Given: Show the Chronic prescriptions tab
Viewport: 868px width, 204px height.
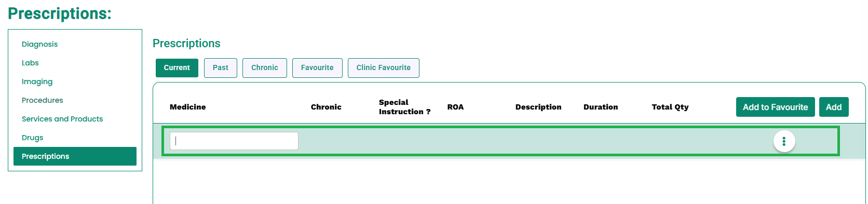Looking at the screenshot, I should tap(265, 67).
